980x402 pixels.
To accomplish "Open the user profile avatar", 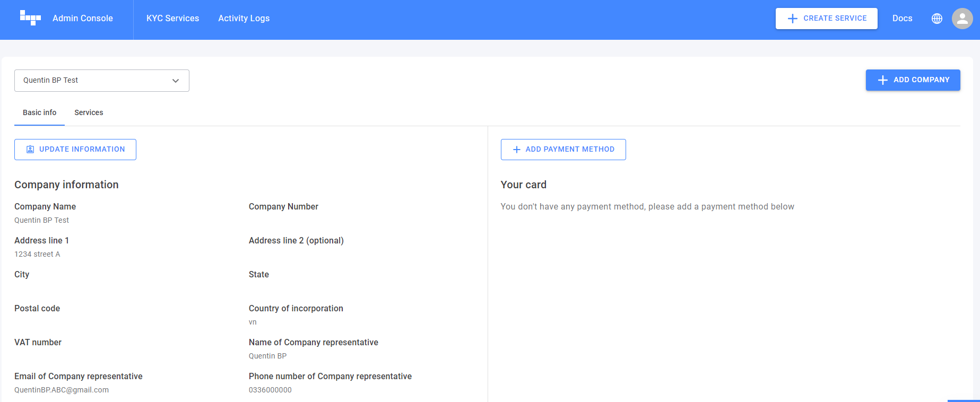I will [x=962, y=19].
